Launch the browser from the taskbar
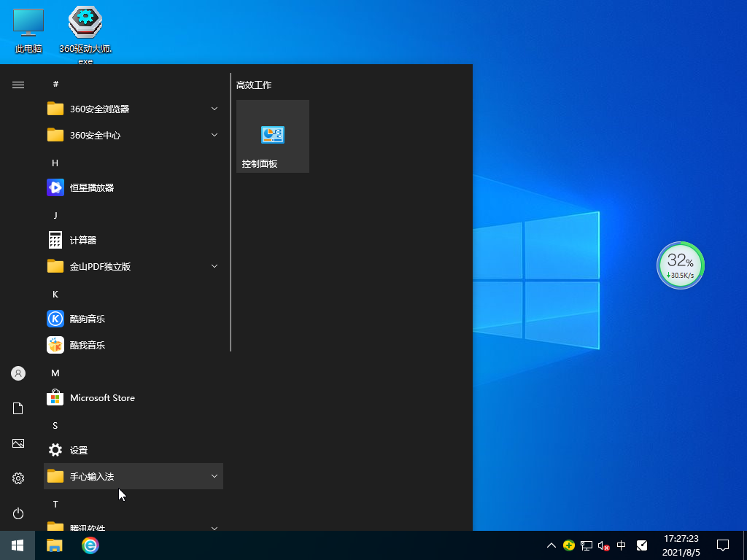This screenshot has height=560, width=747. coord(89,545)
